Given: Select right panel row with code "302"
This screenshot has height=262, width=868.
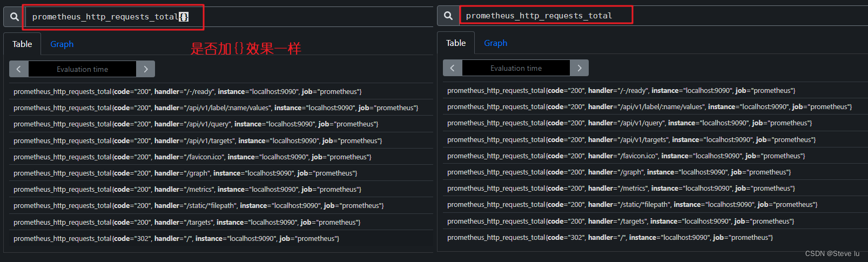Looking at the screenshot, I should (655, 237).
